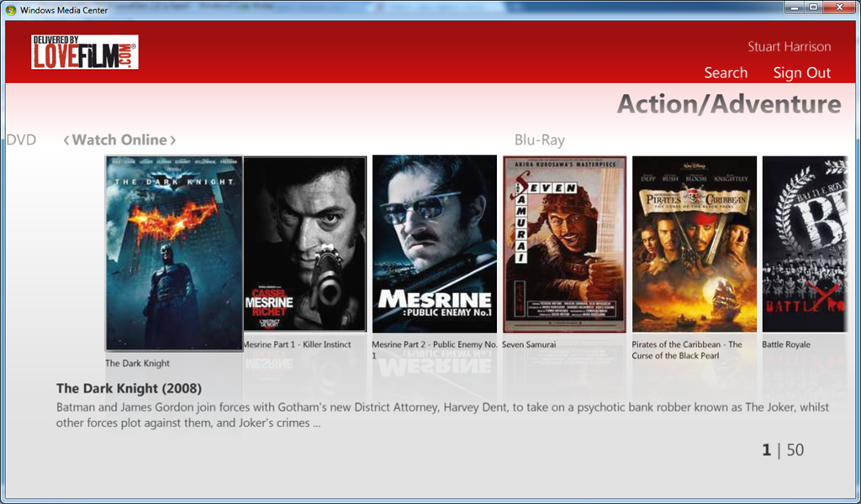Viewport: 861px width, 504px height.
Task: Click the Windows Media Center title icon
Action: point(11,10)
